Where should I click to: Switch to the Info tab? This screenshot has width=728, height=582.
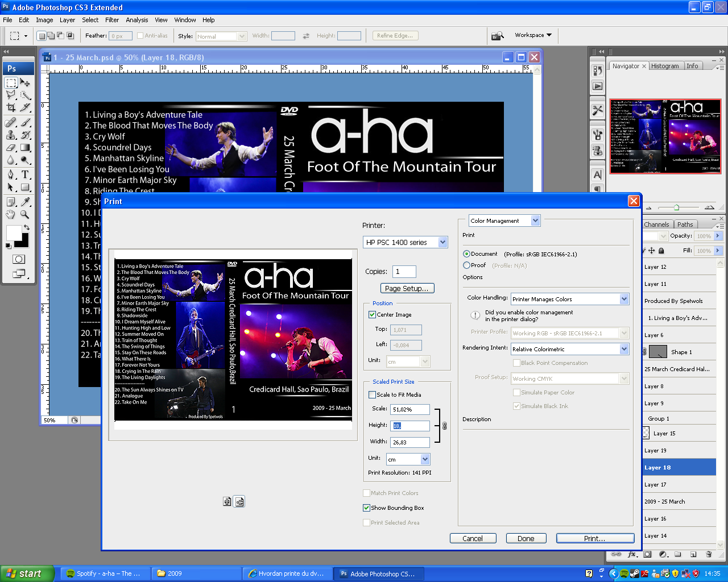click(x=692, y=66)
